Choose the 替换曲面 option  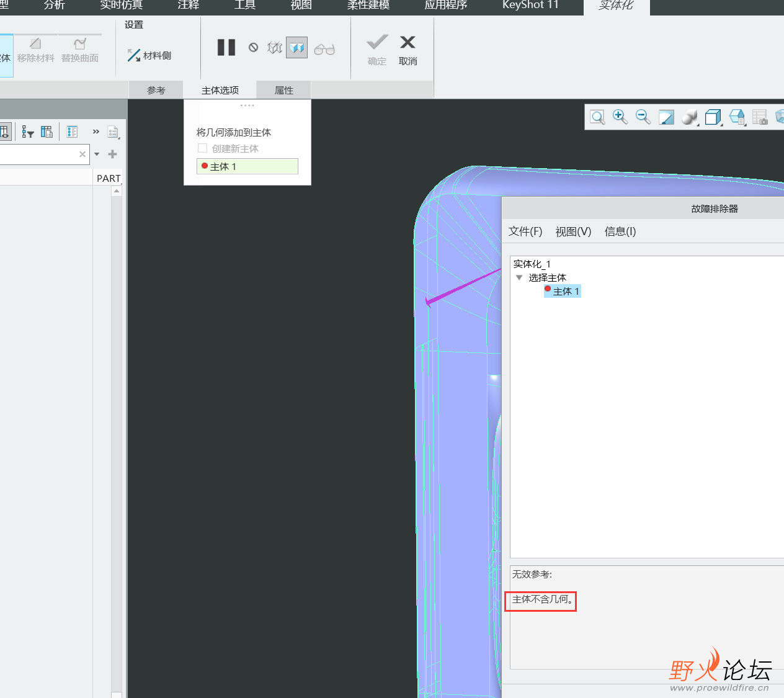pos(80,50)
